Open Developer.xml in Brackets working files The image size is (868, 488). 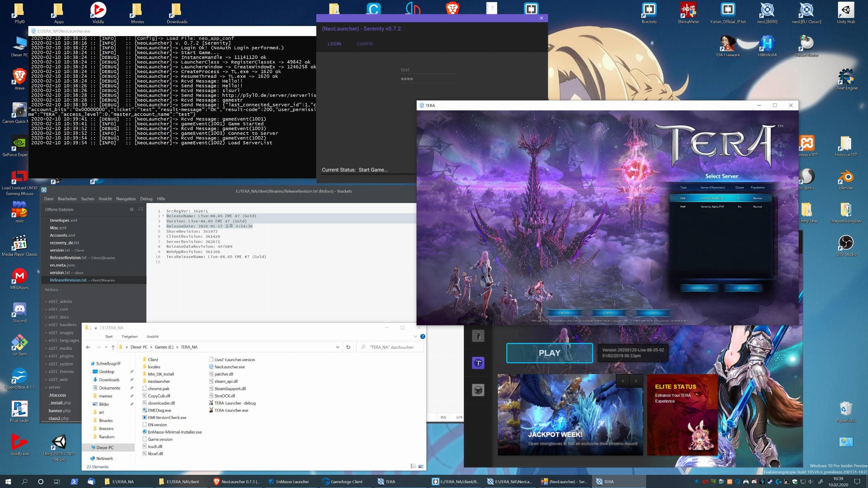pyautogui.click(x=64, y=220)
